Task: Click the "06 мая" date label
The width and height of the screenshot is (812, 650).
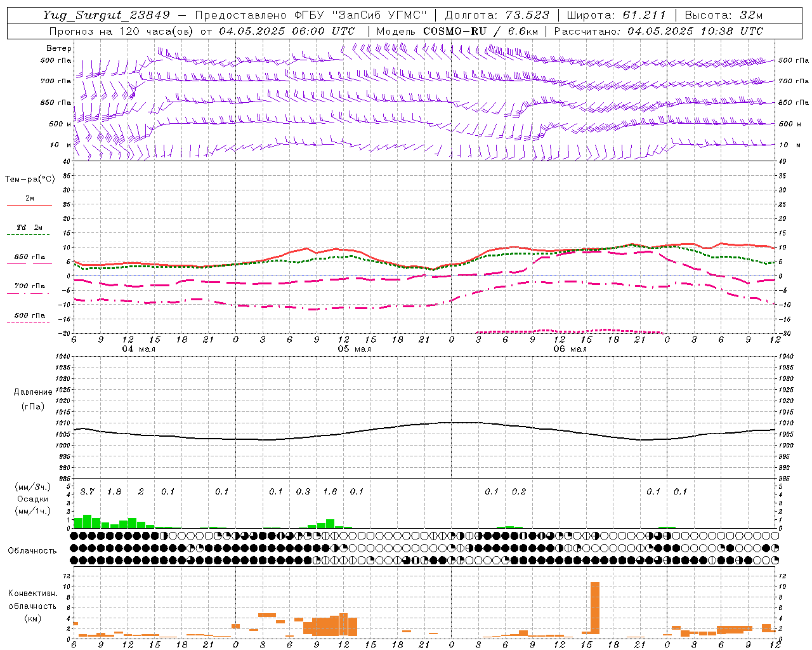Action: (x=570, y=349)
